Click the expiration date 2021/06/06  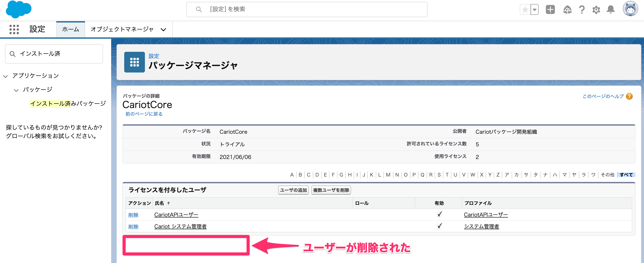[x=235, y=157]
